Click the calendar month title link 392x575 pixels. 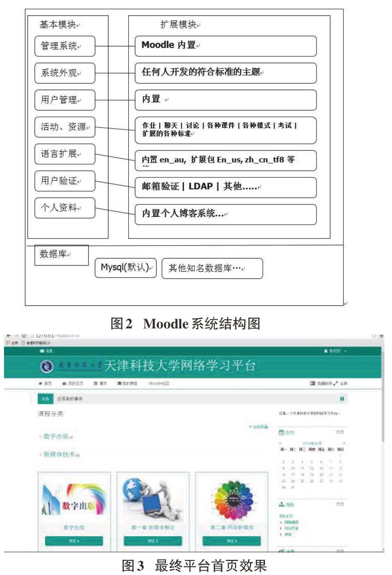coord(312,443)
